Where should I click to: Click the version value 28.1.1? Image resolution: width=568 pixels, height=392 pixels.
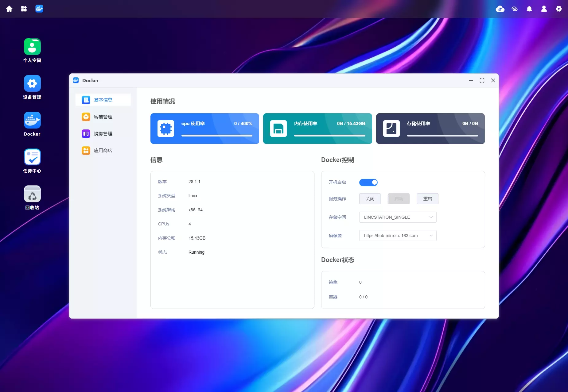point(194,182)
